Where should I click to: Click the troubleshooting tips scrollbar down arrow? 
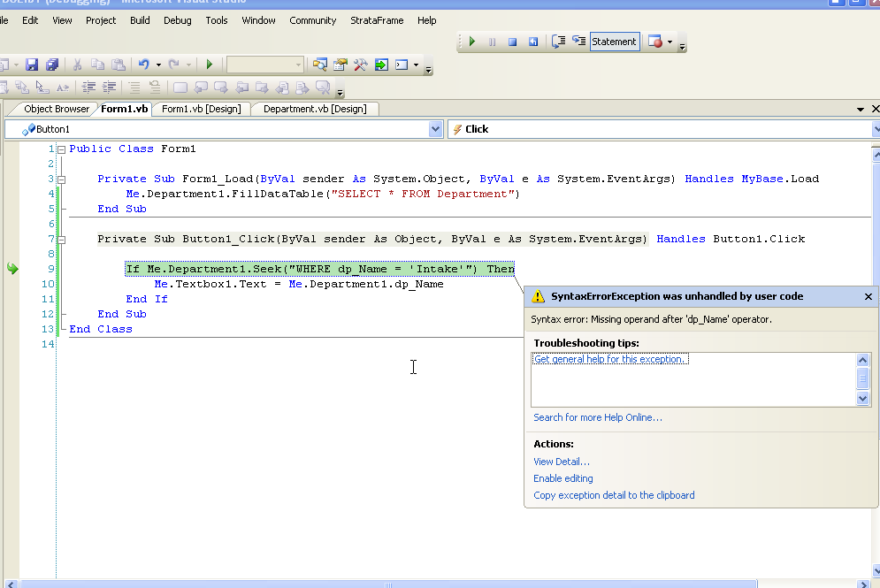[864, 399]
